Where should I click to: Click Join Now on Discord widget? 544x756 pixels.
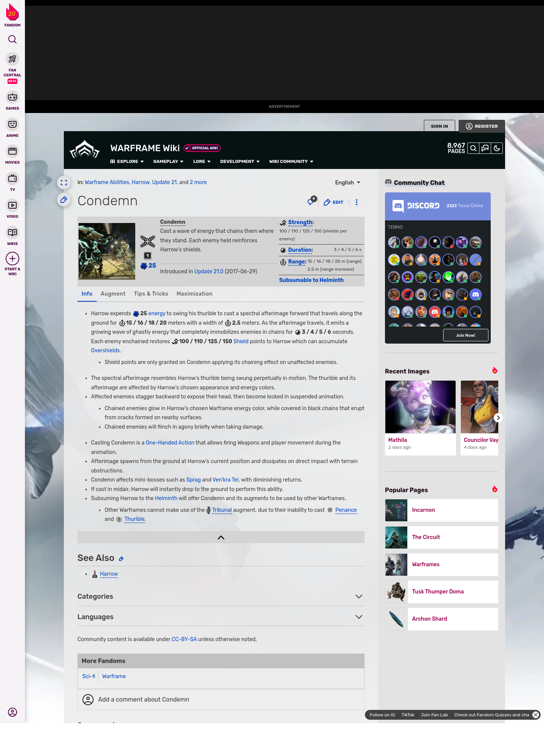pos(466,335)
